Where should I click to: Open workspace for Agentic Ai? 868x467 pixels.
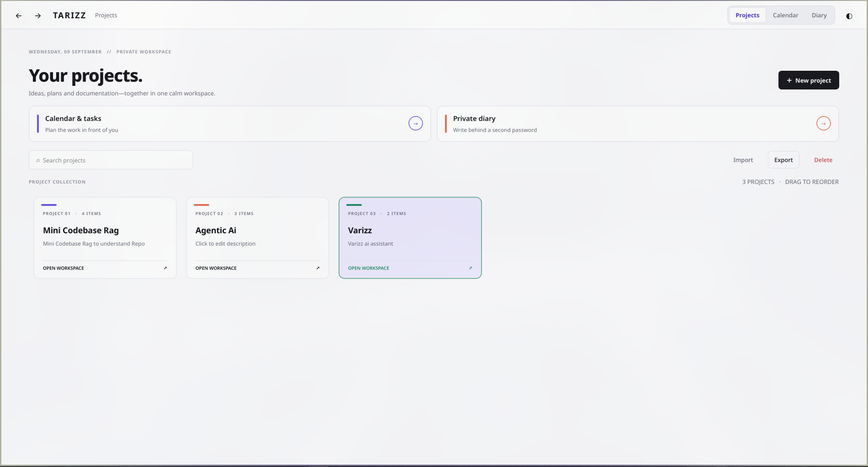[x=216, y=268]
